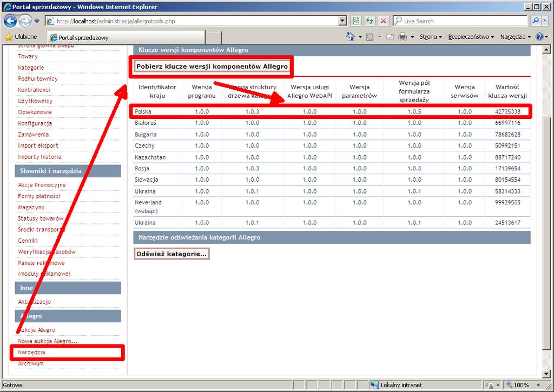The image size is (554, 392).
Task: Open the Cenniki sidebar link
Action: click(x=28, y=241)
